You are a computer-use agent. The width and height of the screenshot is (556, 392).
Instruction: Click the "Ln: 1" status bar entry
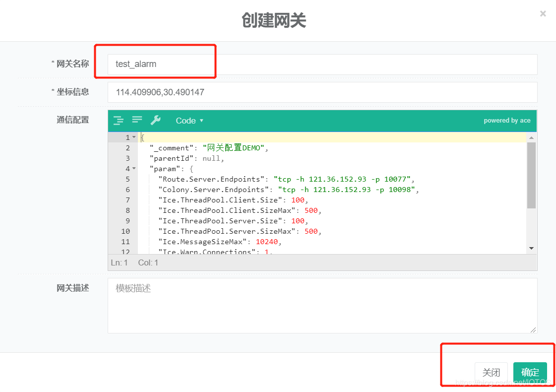[x=119, y=262]
